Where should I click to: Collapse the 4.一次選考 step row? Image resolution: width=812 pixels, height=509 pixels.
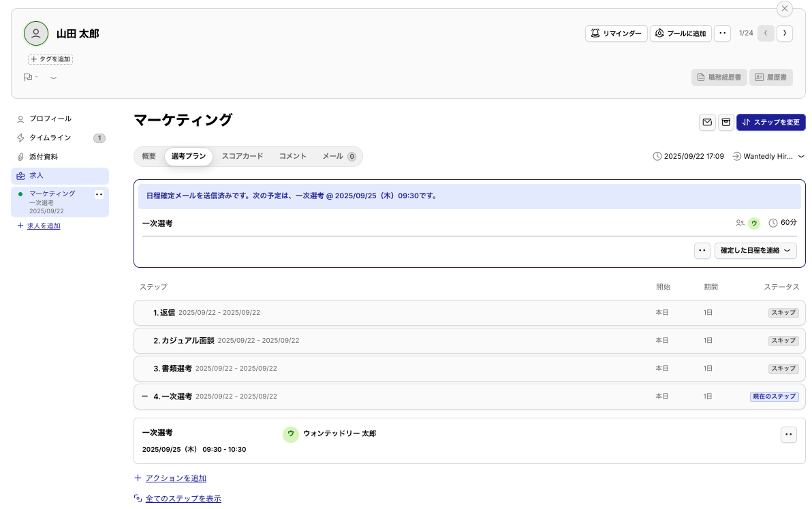144,396
